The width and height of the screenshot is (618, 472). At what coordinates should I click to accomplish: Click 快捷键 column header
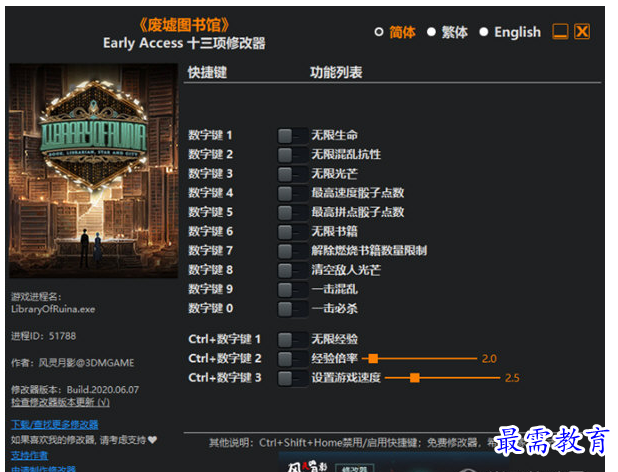point(207,72)
